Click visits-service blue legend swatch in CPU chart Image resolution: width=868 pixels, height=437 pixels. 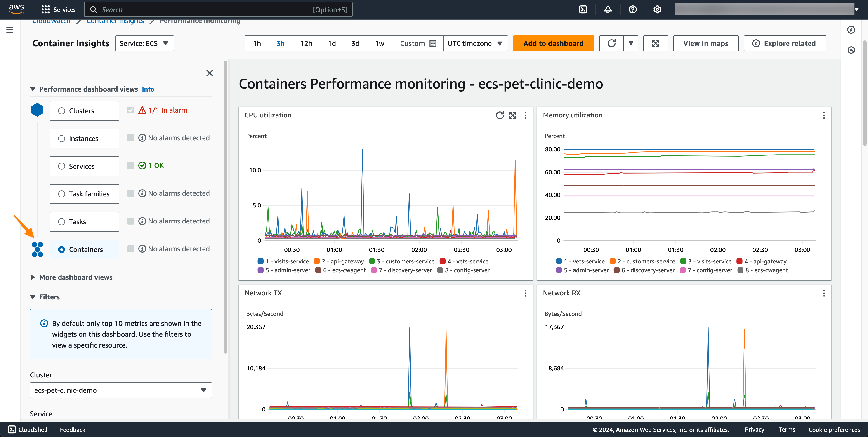pyautogui.click(x=260, y=261)
